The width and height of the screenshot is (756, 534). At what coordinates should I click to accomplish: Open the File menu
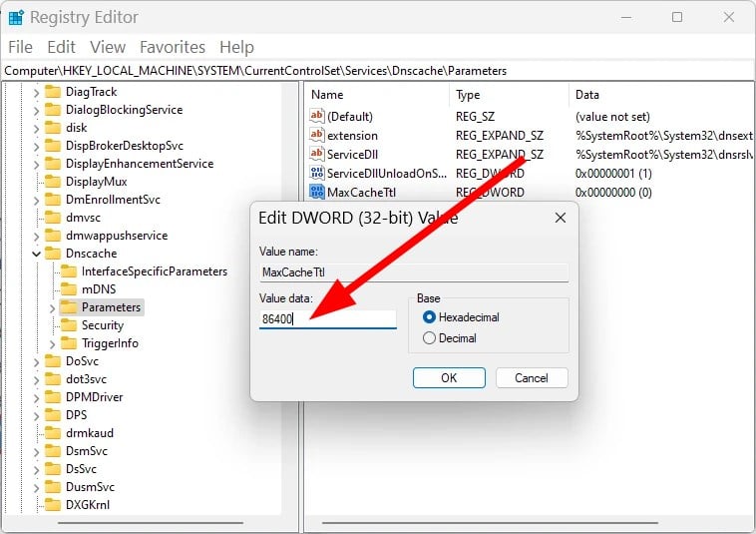click(x=20, y=47)
